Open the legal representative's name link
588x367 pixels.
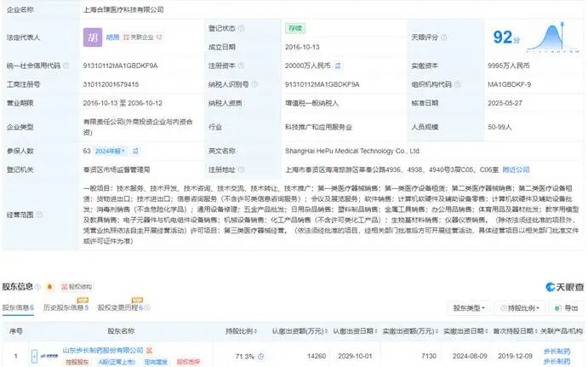click(112, 37)
